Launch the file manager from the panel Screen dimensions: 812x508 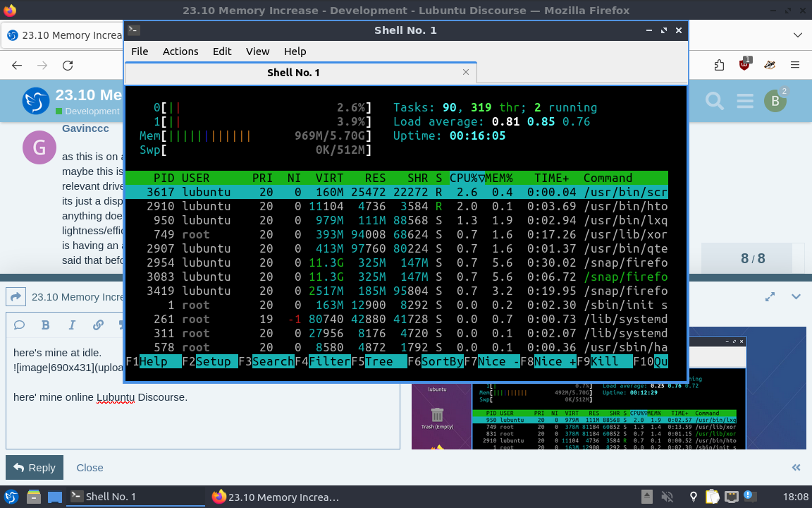click(x=34, y=497)
